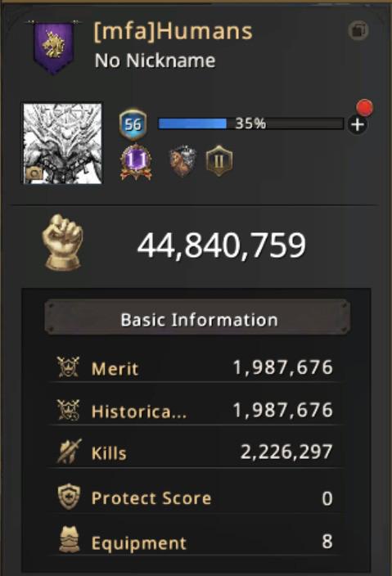Select the level 56 shield badge

coord(133,124)
